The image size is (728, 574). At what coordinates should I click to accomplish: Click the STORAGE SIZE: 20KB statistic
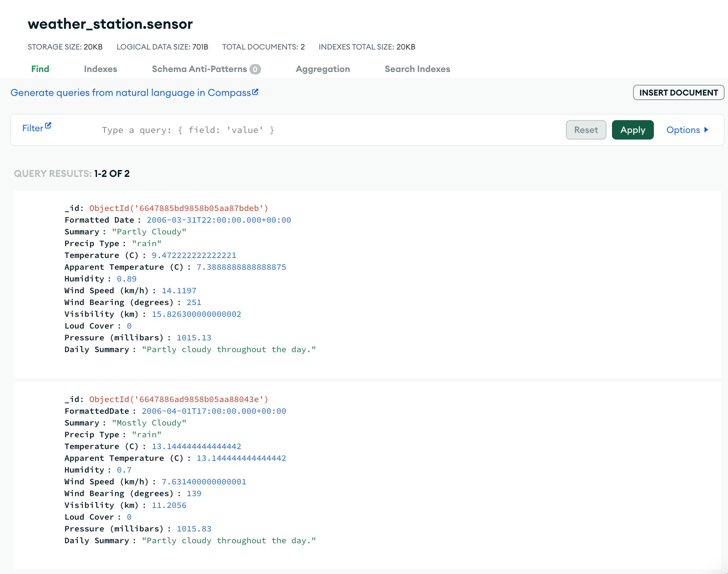tap(65, 47)
